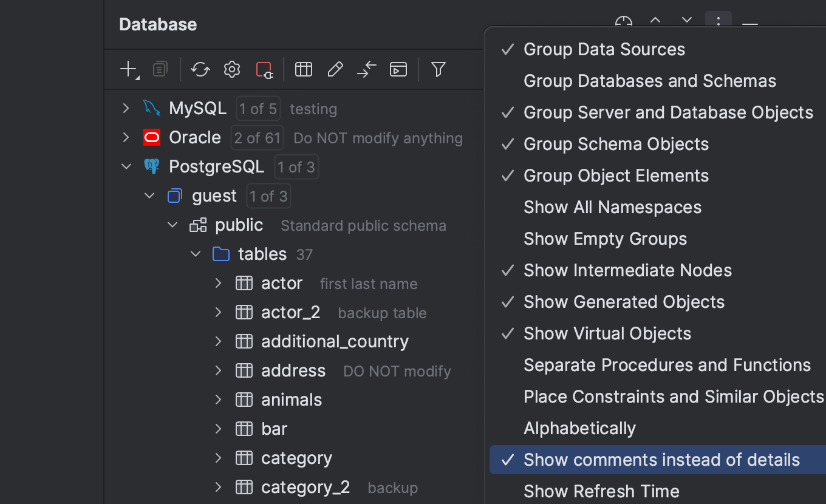Open the table data editor grid icon
Screen dimensions: 826x504
point(303,69)
